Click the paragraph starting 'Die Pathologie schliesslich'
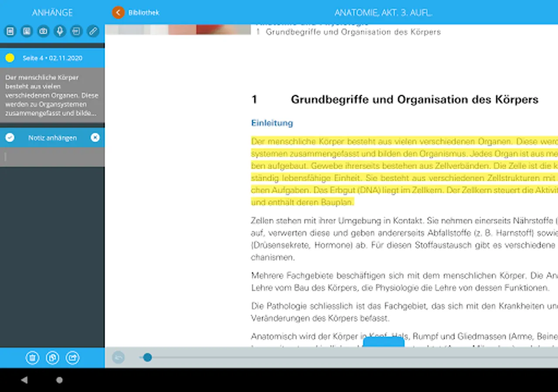 pyautogui.click(x=405, y=312)
